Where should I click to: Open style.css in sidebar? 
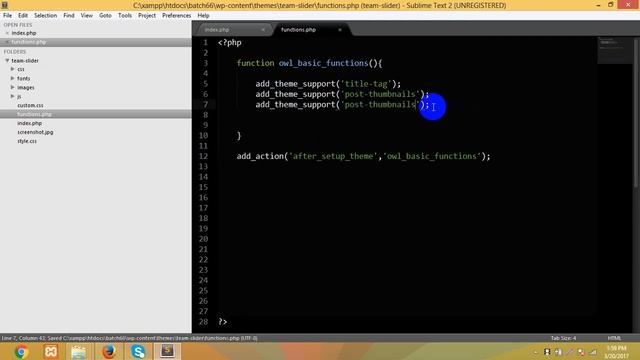coord(27,141)
